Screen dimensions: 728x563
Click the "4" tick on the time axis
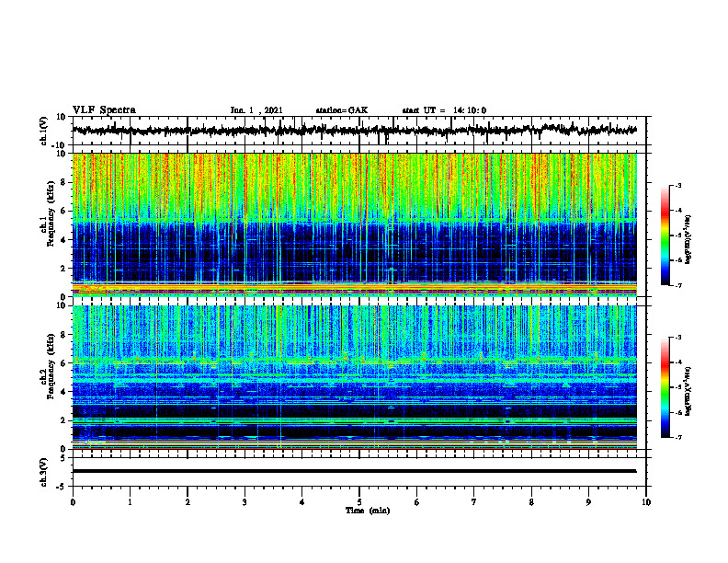coord(302,502)
